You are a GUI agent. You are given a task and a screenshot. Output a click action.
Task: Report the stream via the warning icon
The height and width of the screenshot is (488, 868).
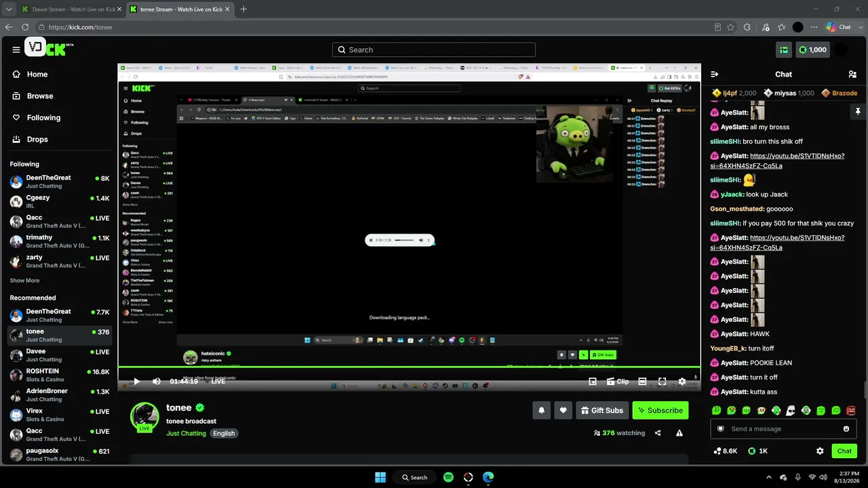[x=679, y=433]
